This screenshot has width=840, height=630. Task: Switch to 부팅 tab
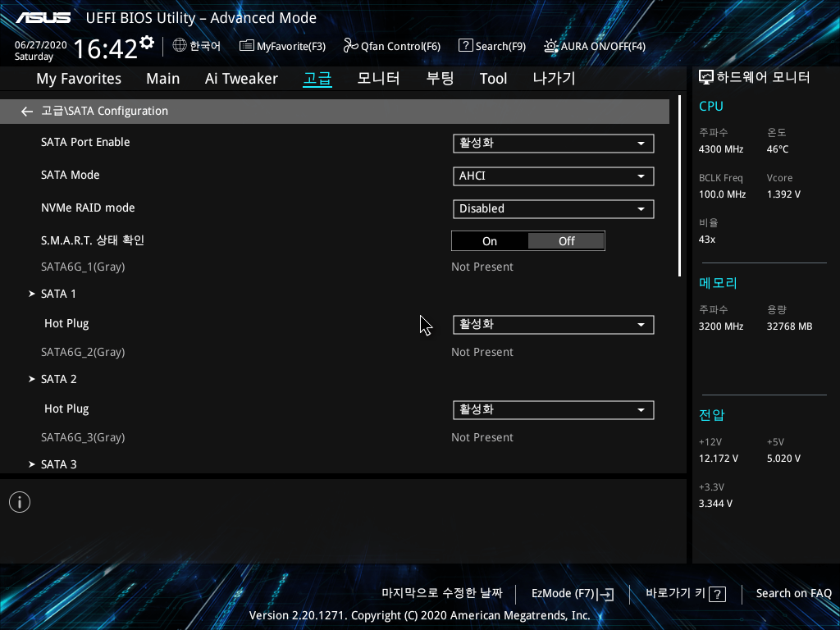tap(440, 79)
